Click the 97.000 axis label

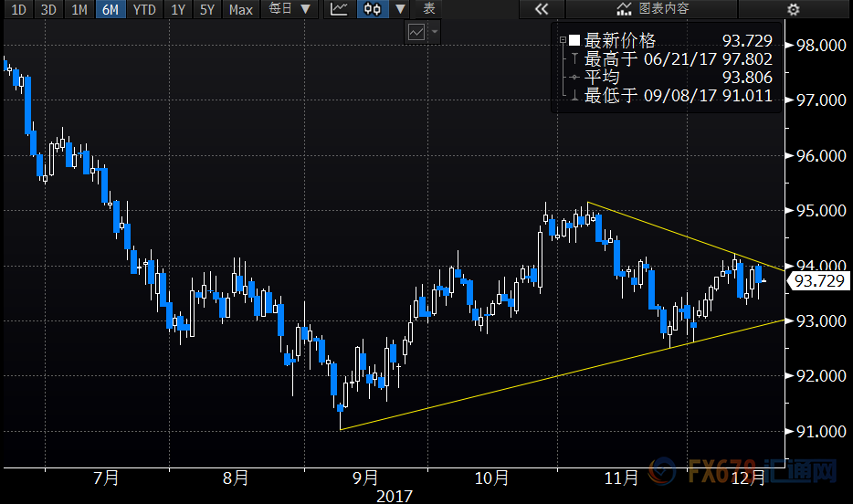pos(821,100)
